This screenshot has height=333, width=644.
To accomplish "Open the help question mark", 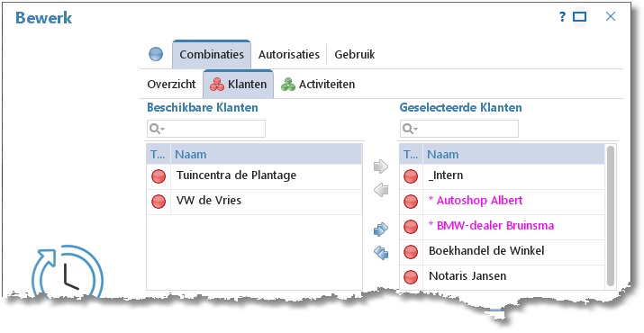I will coord(562,17).
